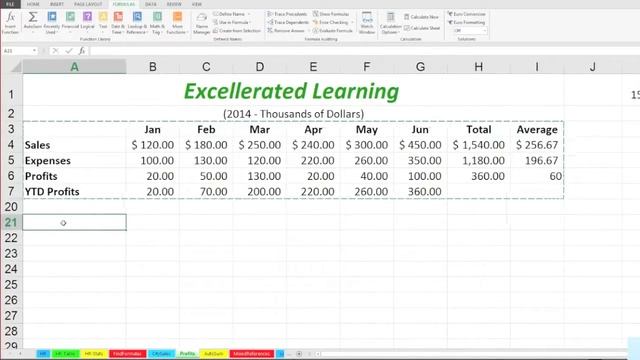Open Math & Trig functions library
Image resolution: width=640 pixels, height=360 pixels.
click(x=157, y=23)
